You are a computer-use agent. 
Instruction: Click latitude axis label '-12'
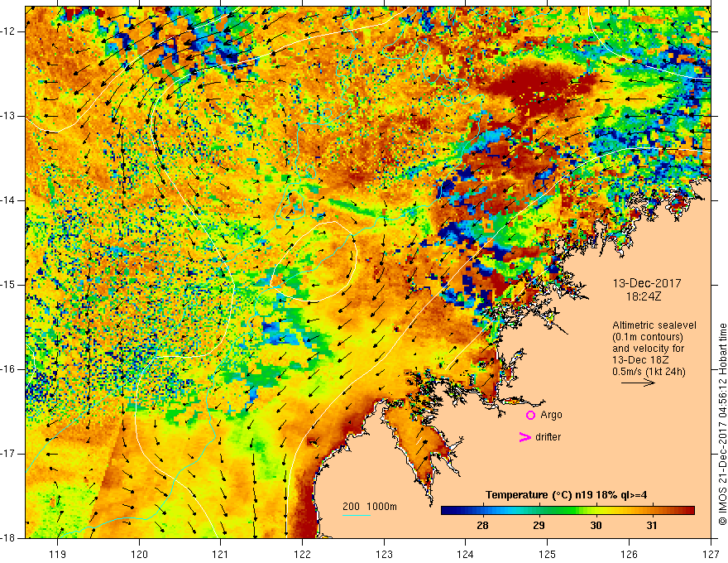pos(9,31)
